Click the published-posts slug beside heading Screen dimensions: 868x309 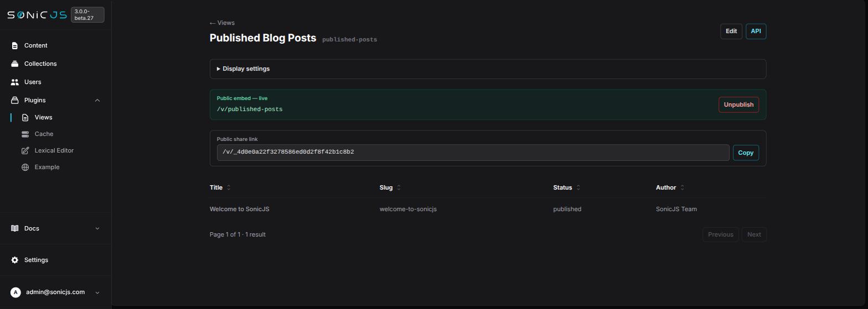[x=349, y=39]
